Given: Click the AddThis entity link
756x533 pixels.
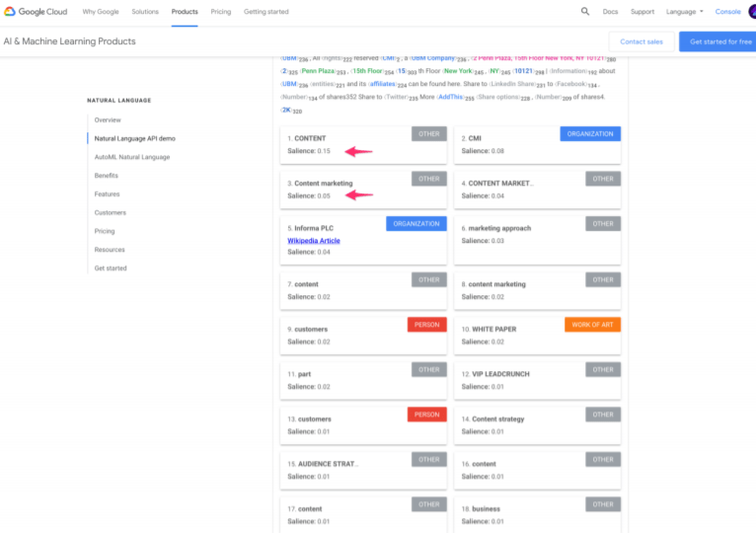Looking at the screenshot, I should (x=450, y=97).
